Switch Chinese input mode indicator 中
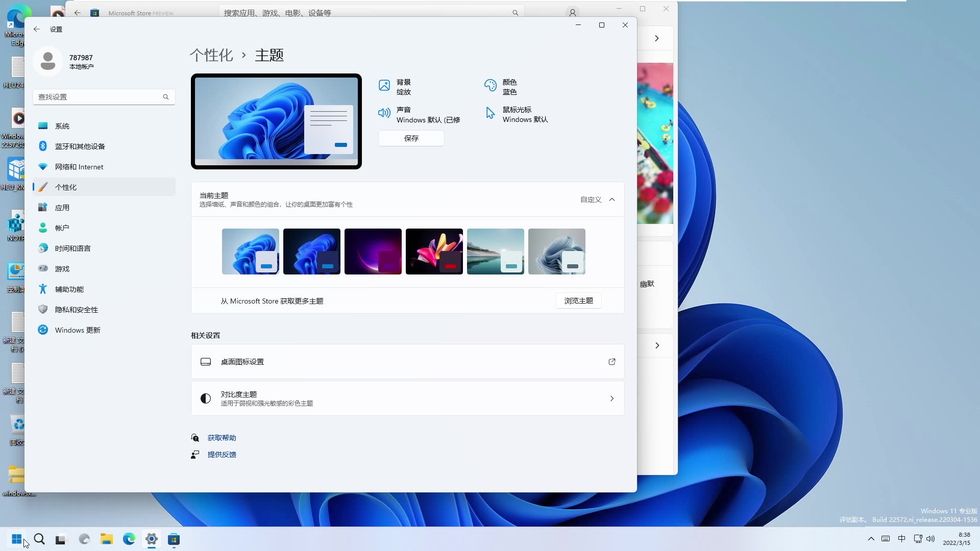The image size is (980, 551). (901, 539)
